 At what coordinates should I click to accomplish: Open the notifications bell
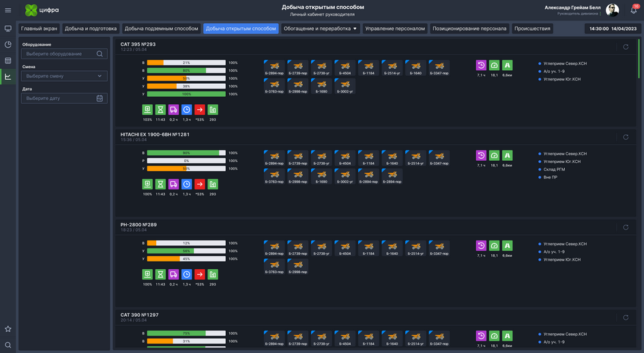coord(634,10)
